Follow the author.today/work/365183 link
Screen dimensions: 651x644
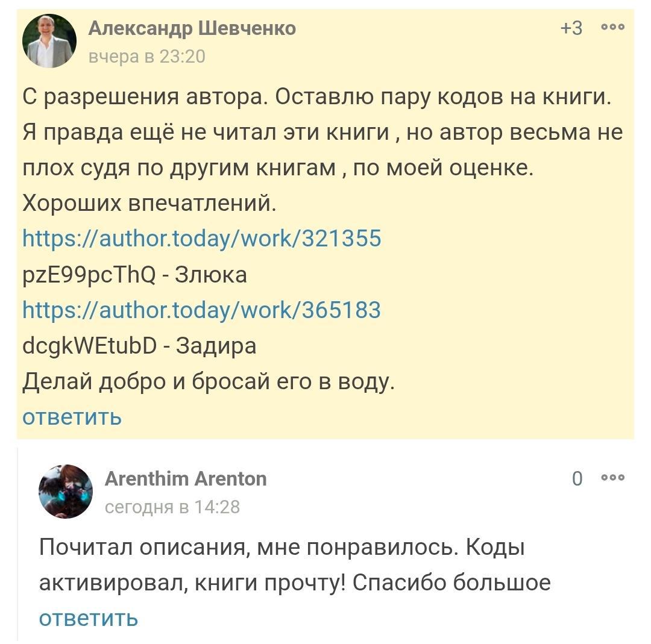pos(202,310)
